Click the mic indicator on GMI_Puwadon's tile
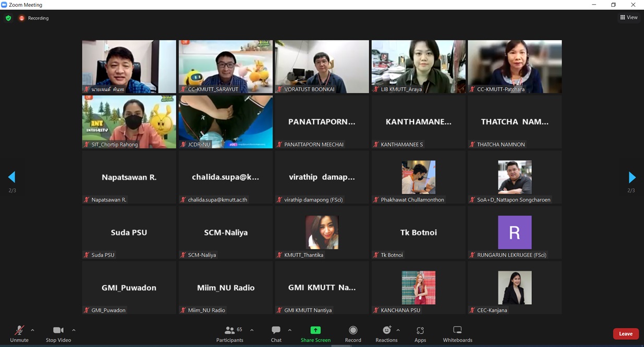Image resolution: width=644 pixels, height=347 pixels. pyautogui.click(x=86, y=310)
